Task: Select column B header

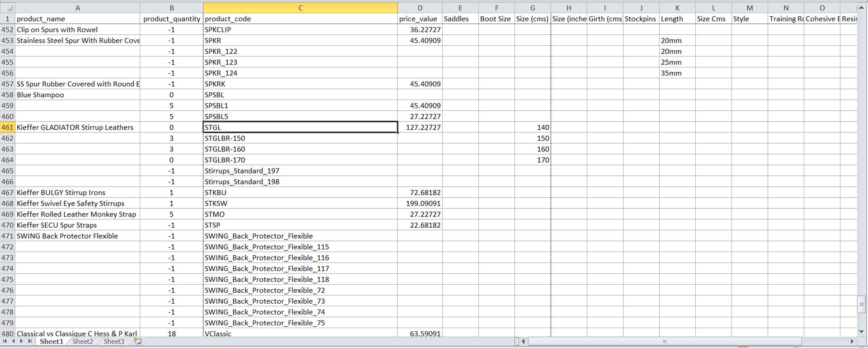Action: (x=172, y=8)
